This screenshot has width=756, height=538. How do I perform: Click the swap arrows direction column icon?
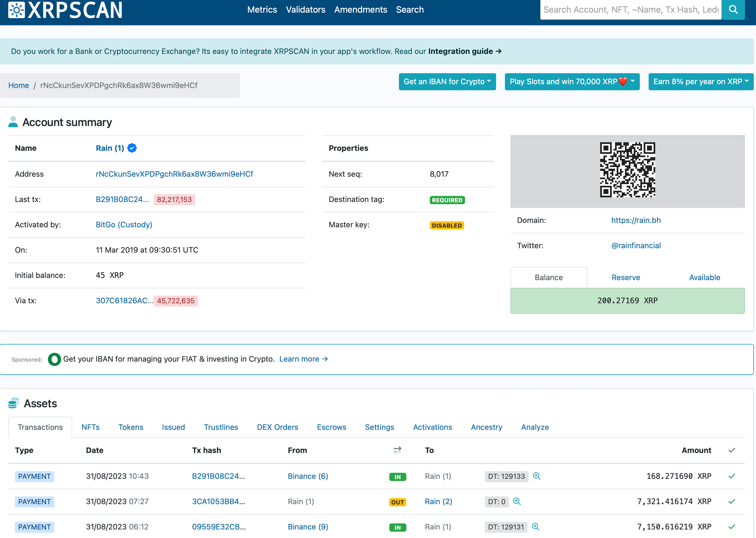(x=397, y=450)
